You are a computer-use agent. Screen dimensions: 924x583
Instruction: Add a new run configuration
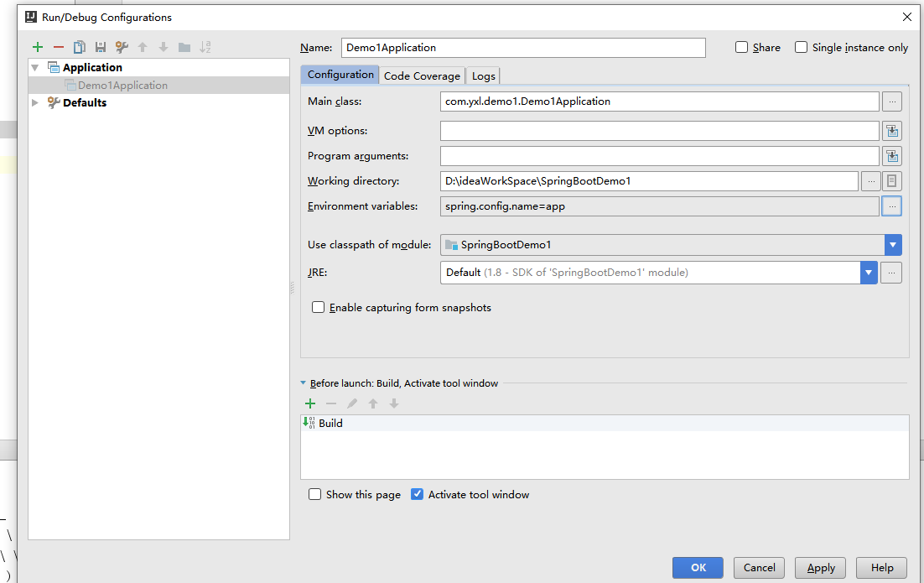click(x=37, y=47)
